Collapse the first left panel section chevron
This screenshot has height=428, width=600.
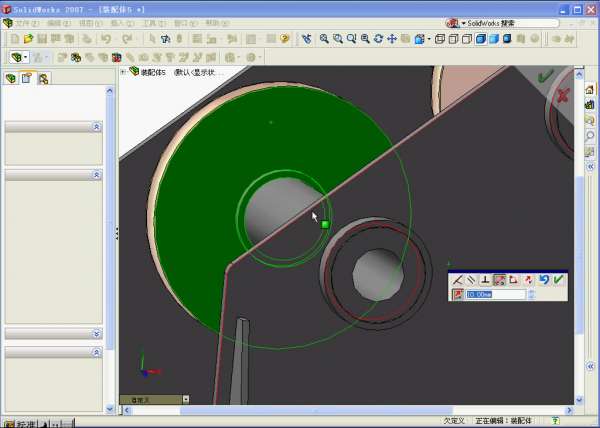(x=96, y=127)
